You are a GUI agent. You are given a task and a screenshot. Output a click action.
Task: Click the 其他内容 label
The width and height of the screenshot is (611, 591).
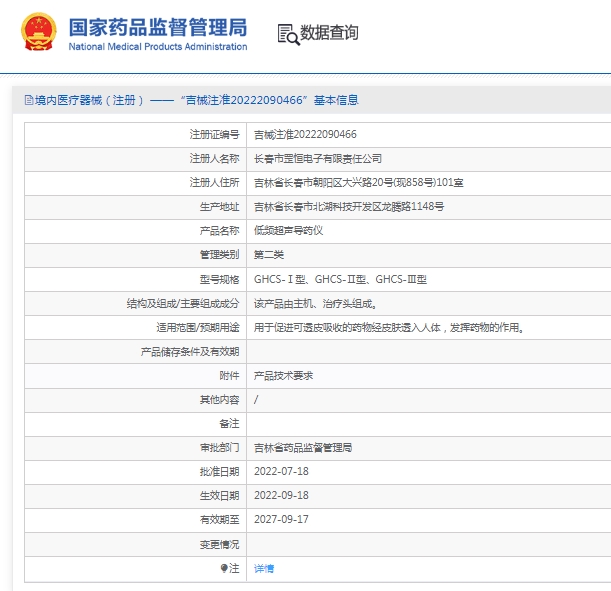[219, 400]
